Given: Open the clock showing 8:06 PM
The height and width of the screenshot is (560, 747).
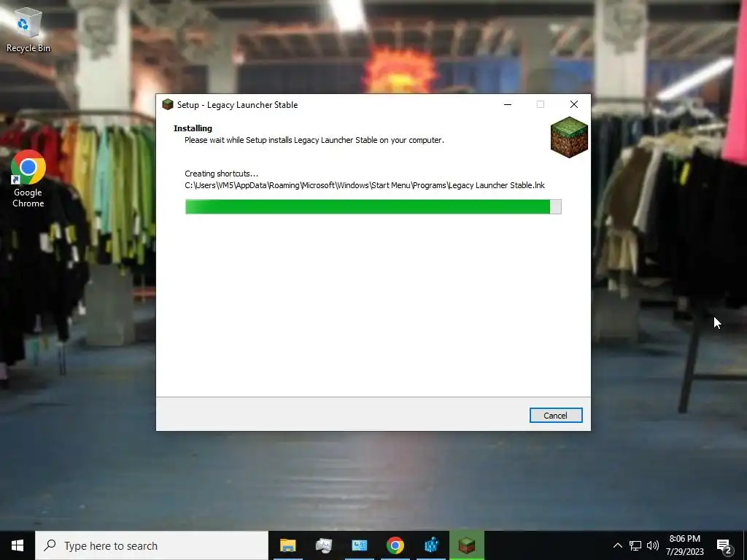Looking at the screenshot, I should (x=684, y=545).
